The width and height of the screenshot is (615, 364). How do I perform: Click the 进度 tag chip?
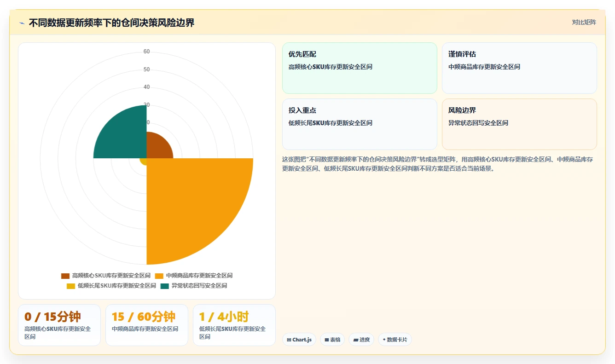[x=361, y=340]
